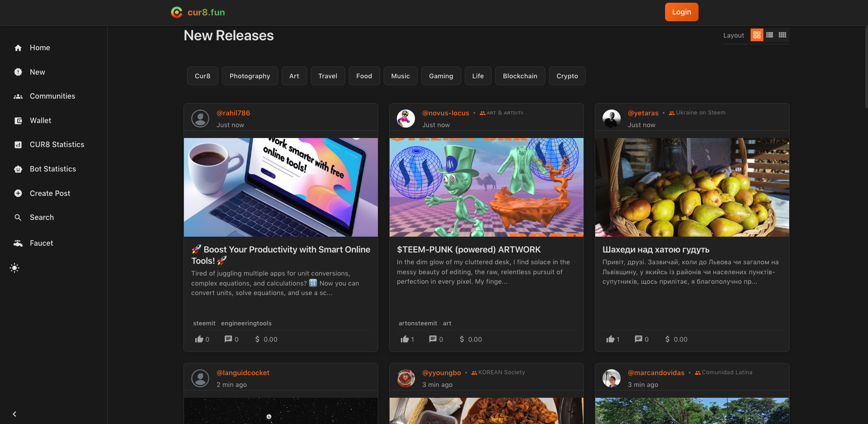
Task: Open the laptop productivity post thumbnail
Action: 281,187
